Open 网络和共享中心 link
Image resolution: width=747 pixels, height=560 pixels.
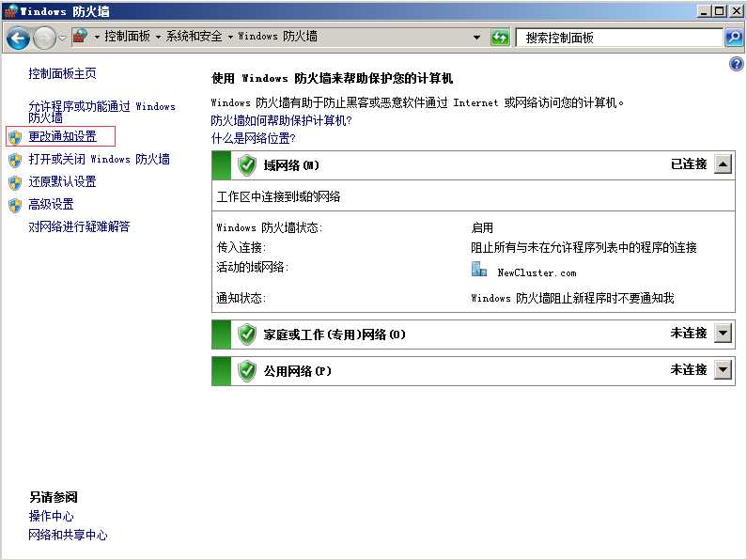pos(69,535)
